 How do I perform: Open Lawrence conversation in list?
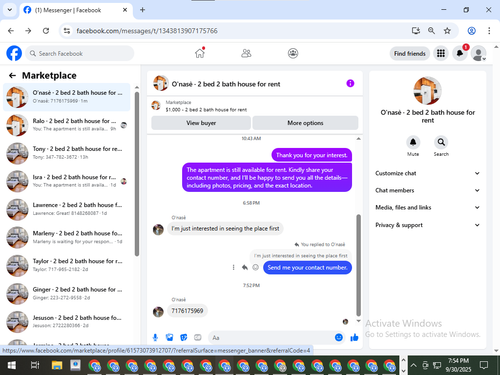click(x=67, y=209)
